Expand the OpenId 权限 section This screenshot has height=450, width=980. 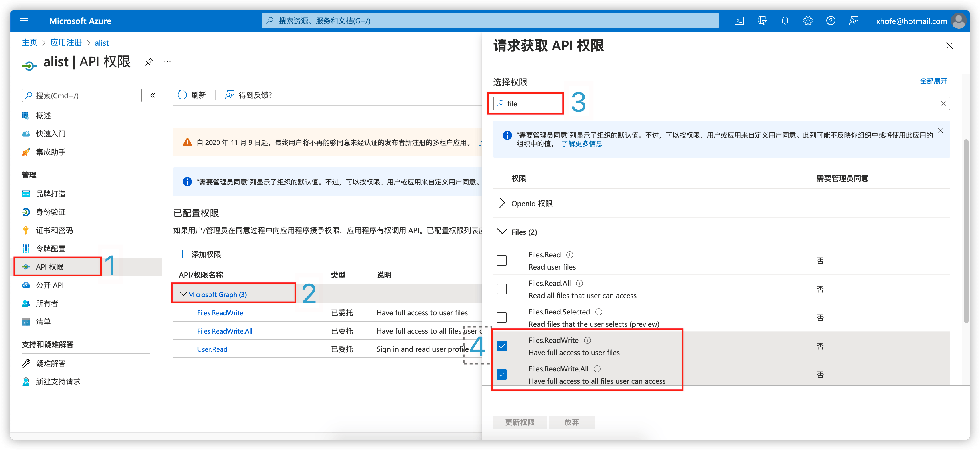502,203
